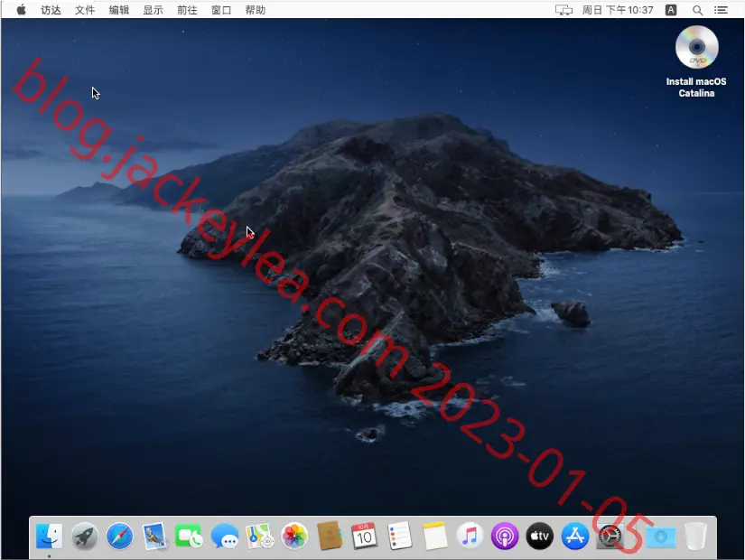
Task: Open Mail stamp icon in Dock
Action: pyautogui.click(x=154, y=537)
